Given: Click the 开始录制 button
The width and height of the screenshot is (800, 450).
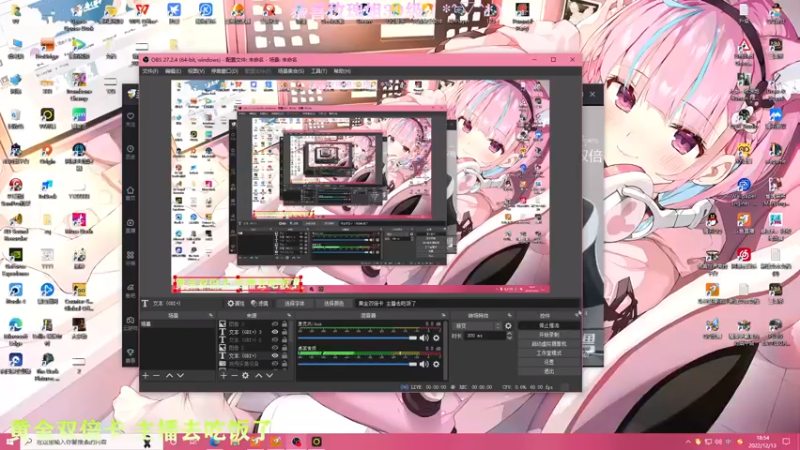Looking at the screenshot, I should coord(549,335).
